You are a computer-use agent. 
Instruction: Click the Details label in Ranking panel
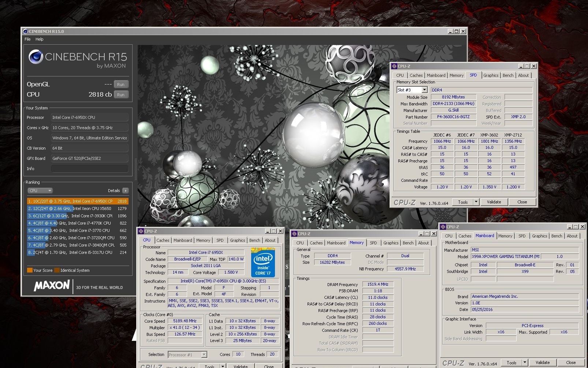coord(114,191)
